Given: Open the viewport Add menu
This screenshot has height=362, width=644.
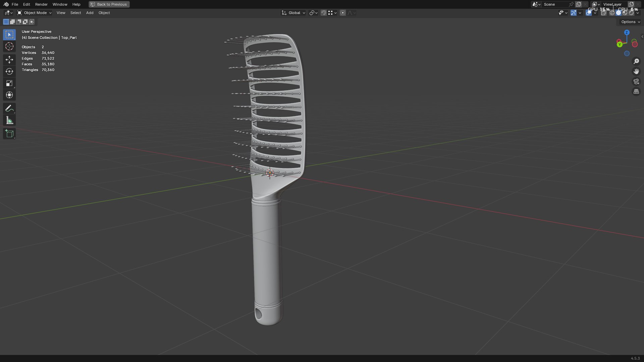Looking at the screenshot, I should click(x=90, y=13).
